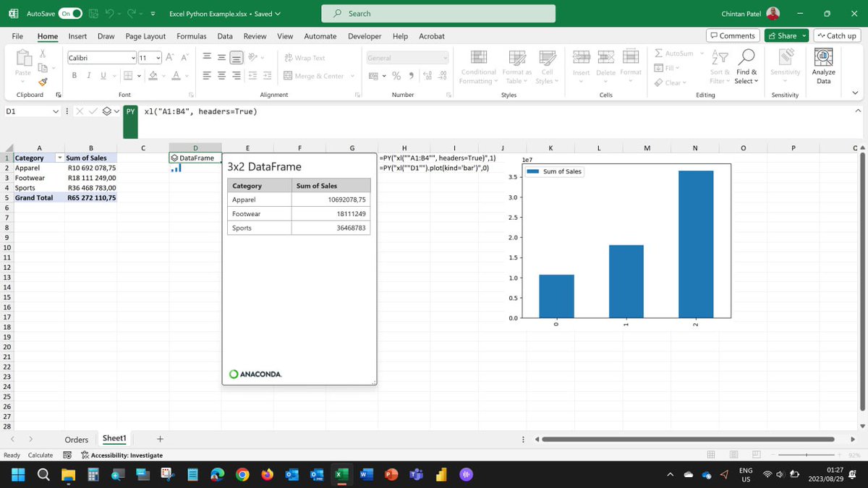This screenshot has height=488, width=868.
Task: Open PowerPoint from the Windows taskbar
Action: [391, 474]
